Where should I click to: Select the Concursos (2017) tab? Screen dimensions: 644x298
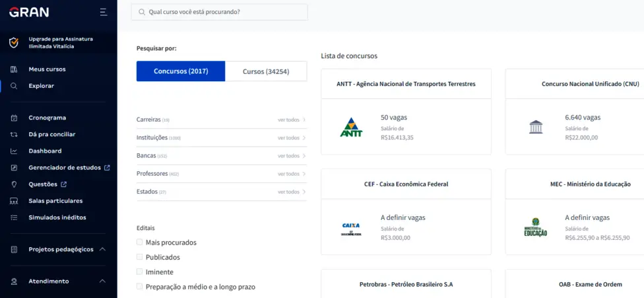point(181,71)
